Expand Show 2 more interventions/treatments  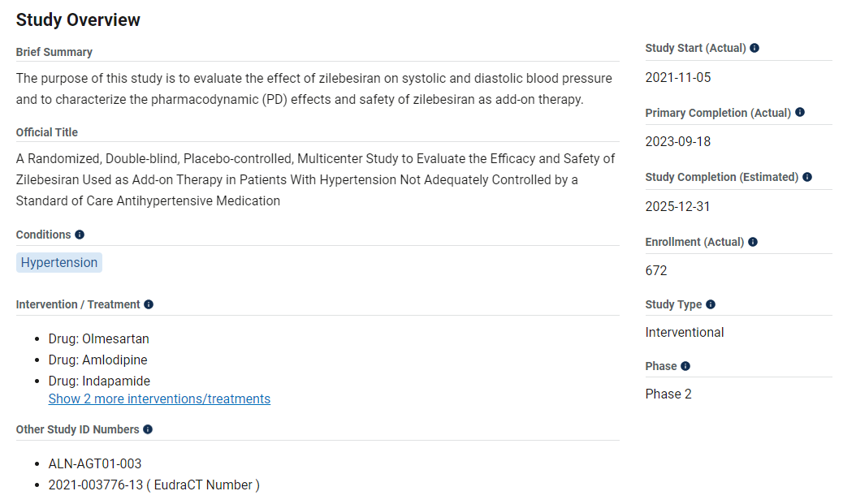[x=159, y=399]
